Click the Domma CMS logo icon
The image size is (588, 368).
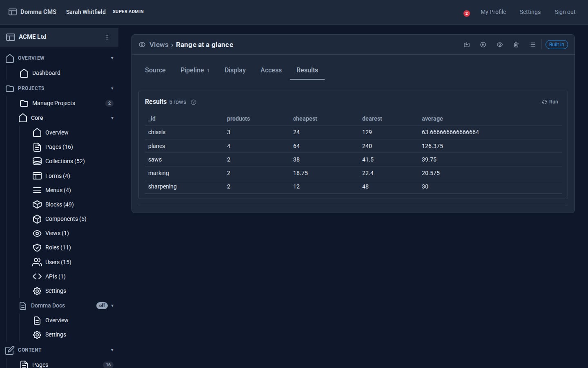tap(13, 12)
